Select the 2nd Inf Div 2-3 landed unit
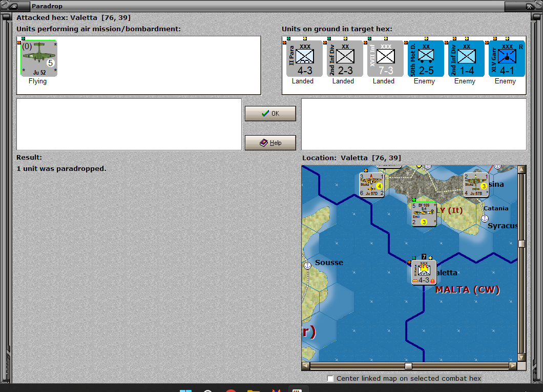 345,58
